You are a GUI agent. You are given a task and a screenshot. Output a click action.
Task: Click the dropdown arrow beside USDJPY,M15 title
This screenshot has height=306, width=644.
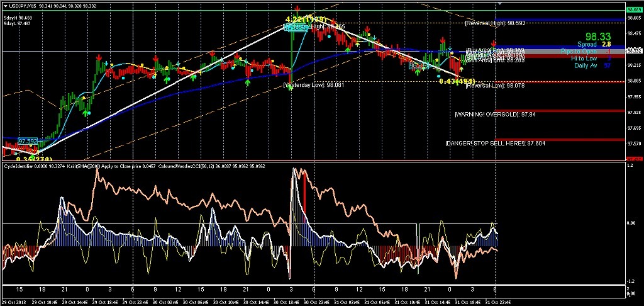click(x=4, y=4)
